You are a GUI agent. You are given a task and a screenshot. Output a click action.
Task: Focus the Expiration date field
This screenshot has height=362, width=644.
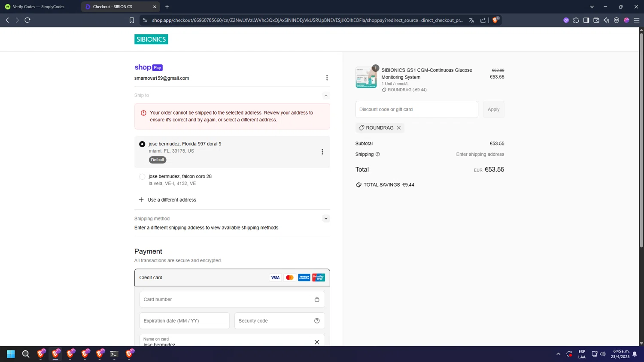coord(185,321)
